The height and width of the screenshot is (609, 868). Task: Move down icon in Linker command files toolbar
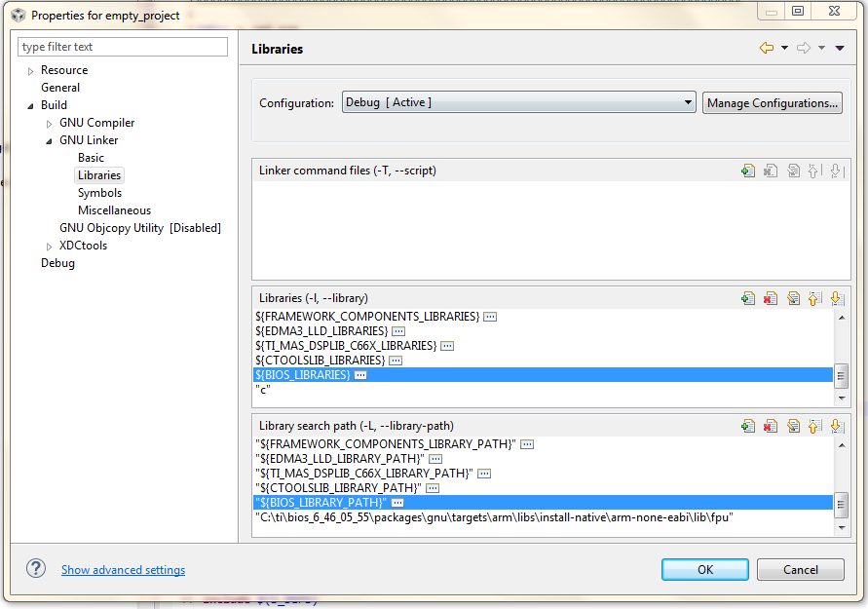click(x=838, y=171)
